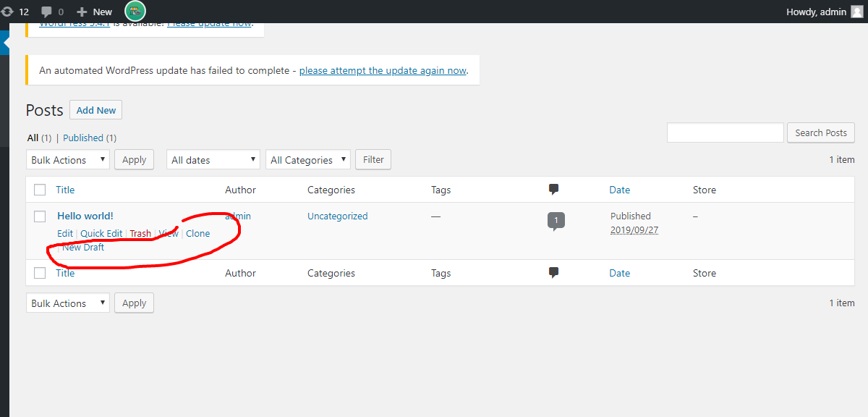
Task: Click the green plugin icon in the admin bar
Action: 135,11
